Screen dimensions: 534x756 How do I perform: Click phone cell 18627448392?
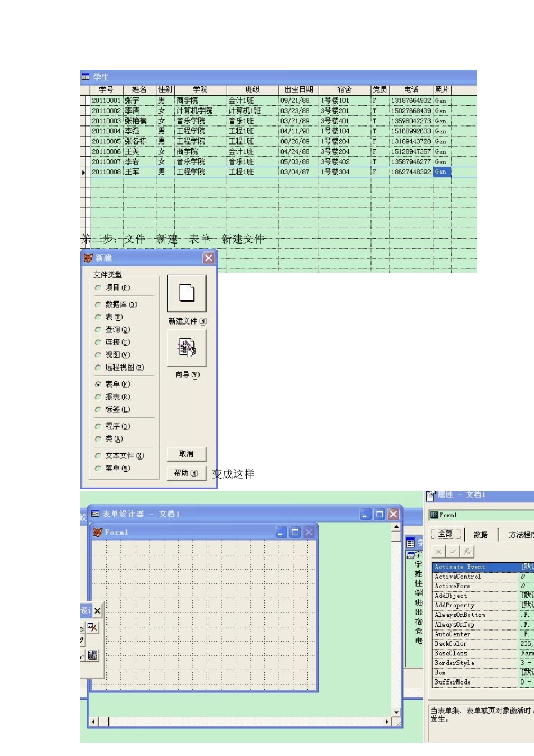pos(411,172)
